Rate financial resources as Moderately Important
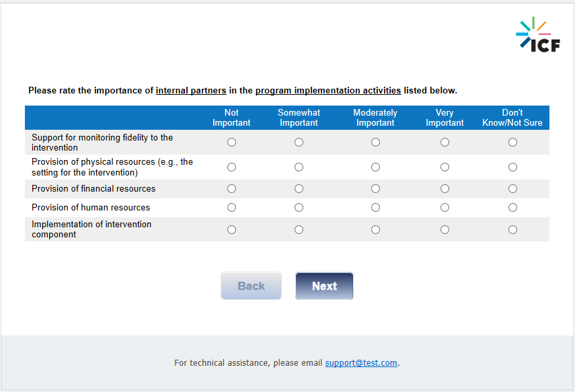Image resolution: width=575 pixels, height=392 pixels. [x=375, y=189]
